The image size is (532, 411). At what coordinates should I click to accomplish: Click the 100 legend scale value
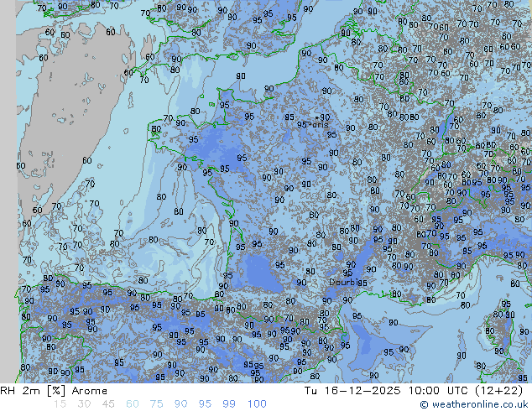coord(257,404)
